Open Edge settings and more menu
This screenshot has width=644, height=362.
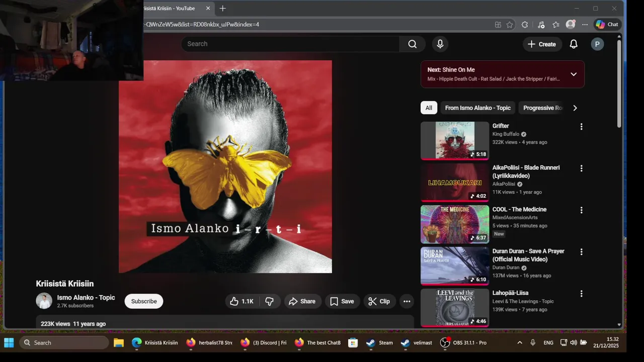(585, 24)
